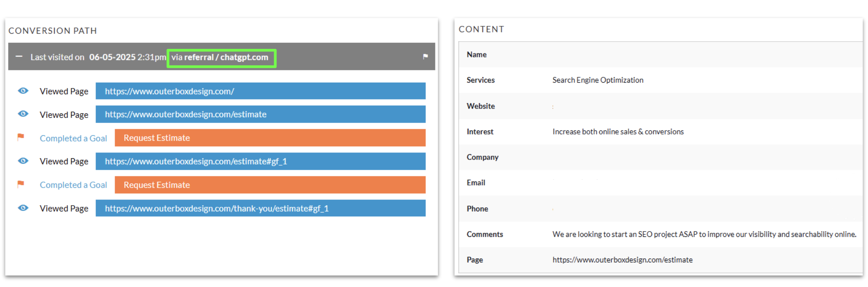The width and height of the screenshot is (868, 287).
Task: Click the white flag icon in session header
Action: [425, 57]
